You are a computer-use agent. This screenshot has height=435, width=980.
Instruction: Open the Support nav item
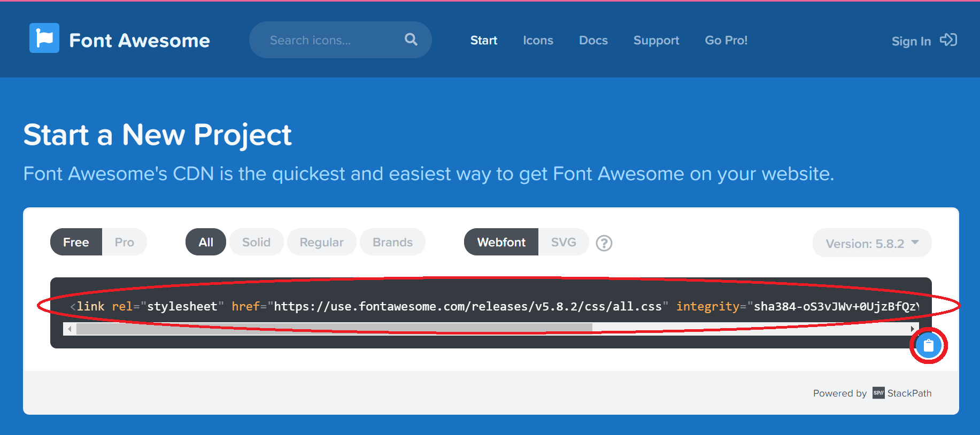tap(656, 41)
